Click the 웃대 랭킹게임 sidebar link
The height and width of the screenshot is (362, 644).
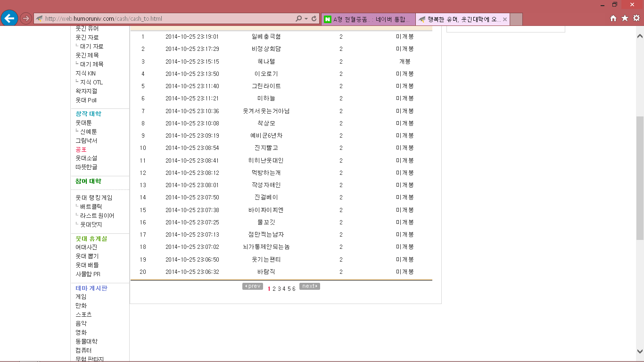(94, 198)
